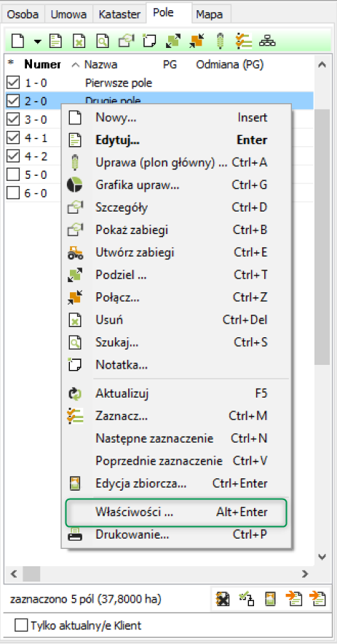Uncheck the checkbox for field 1 - 0

[x=13, y=83]
